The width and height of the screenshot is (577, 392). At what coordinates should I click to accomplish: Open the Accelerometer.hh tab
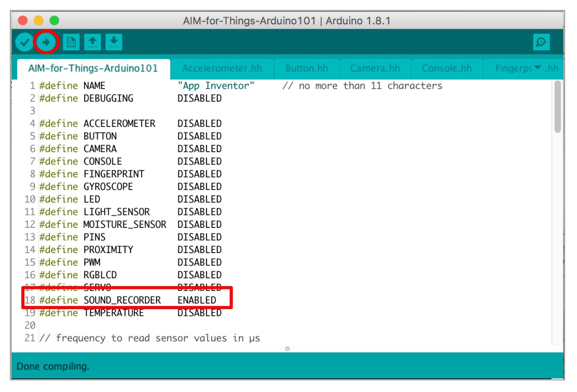(222, 68)
